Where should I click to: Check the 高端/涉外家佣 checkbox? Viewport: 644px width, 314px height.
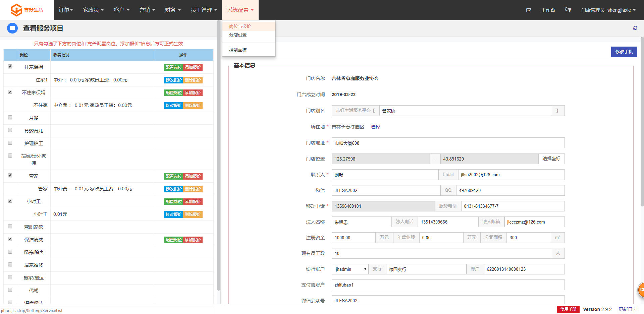click(10, 155)
